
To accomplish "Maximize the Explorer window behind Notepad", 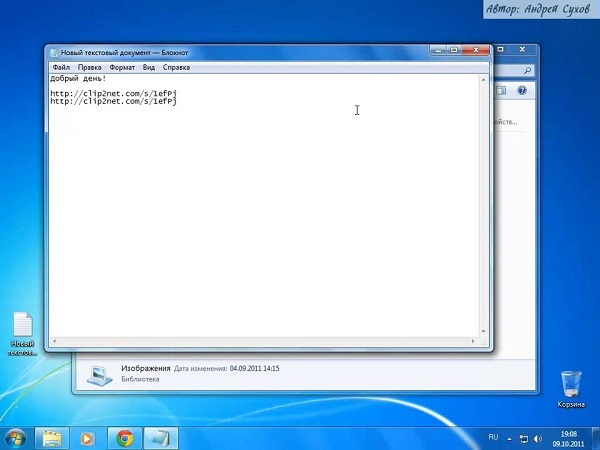I will click(501, 49).
